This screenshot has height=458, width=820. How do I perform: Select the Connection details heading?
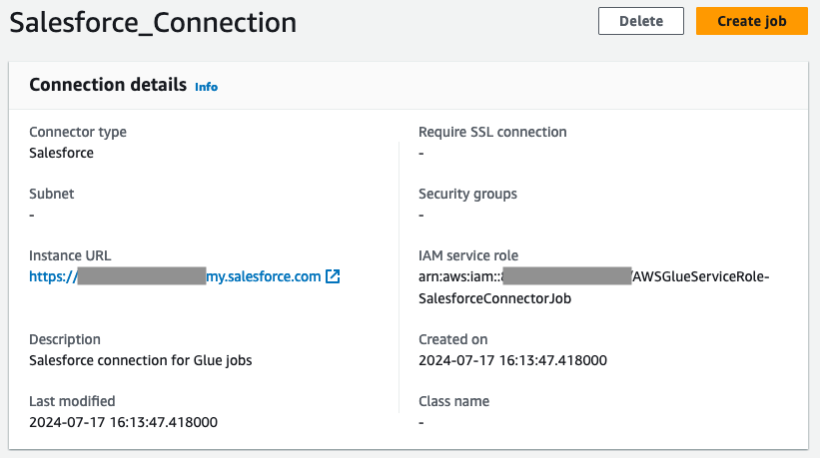tap(108, 85)
